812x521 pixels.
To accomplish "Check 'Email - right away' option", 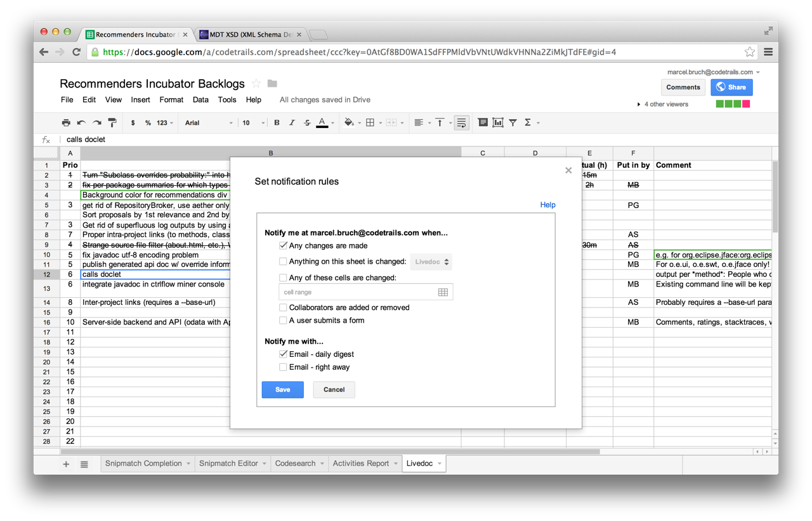I will point(284,368).
